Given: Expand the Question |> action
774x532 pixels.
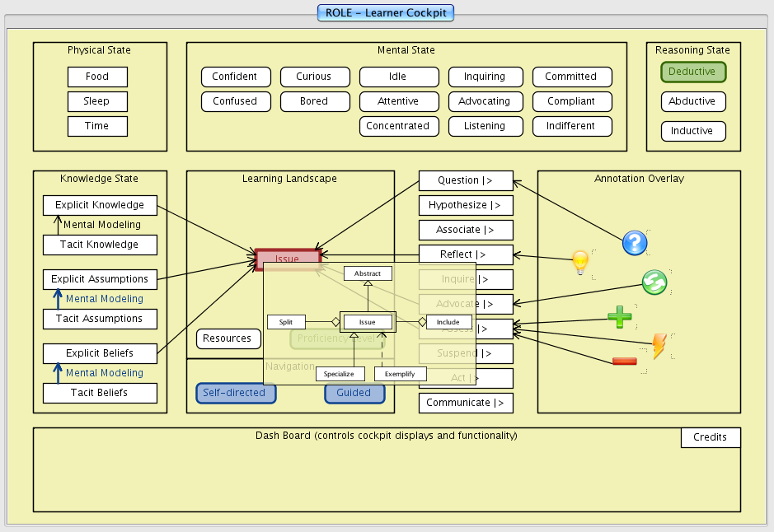Looking at the screenshot, I should click(x=466, y=180).
